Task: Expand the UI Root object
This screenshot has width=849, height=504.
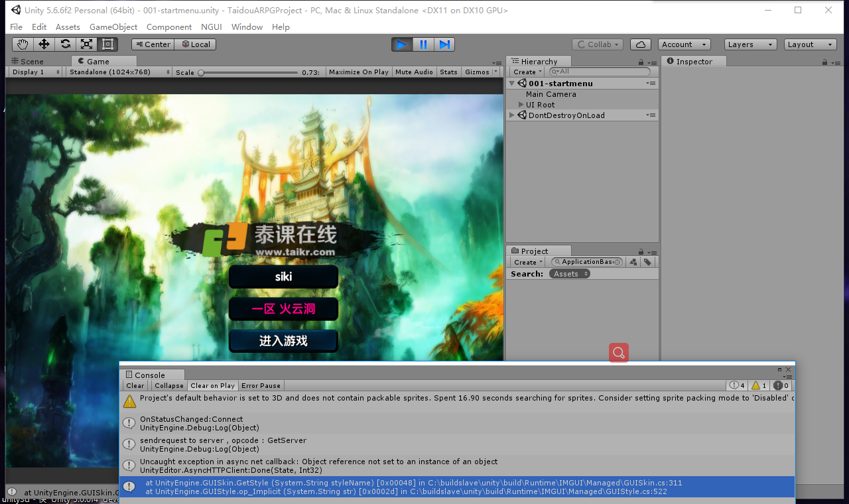Action: pos(521,105)
